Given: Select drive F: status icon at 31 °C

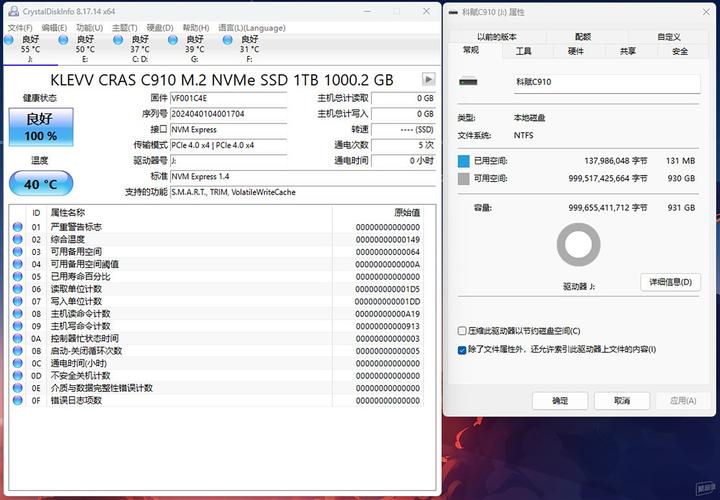Looking at the screenshot, I should coord(227,40).
